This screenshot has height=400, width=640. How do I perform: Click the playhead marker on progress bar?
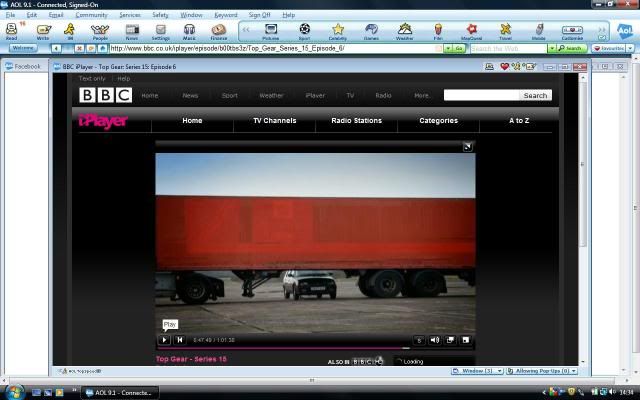(x=406, y=348)
